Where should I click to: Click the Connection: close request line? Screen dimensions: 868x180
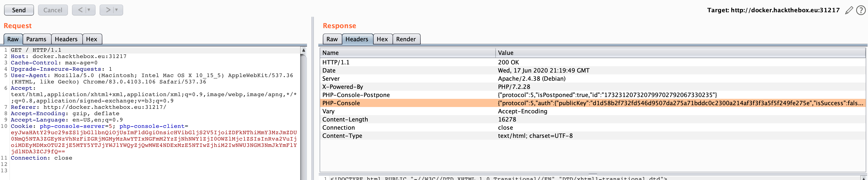tap(41, 158)
